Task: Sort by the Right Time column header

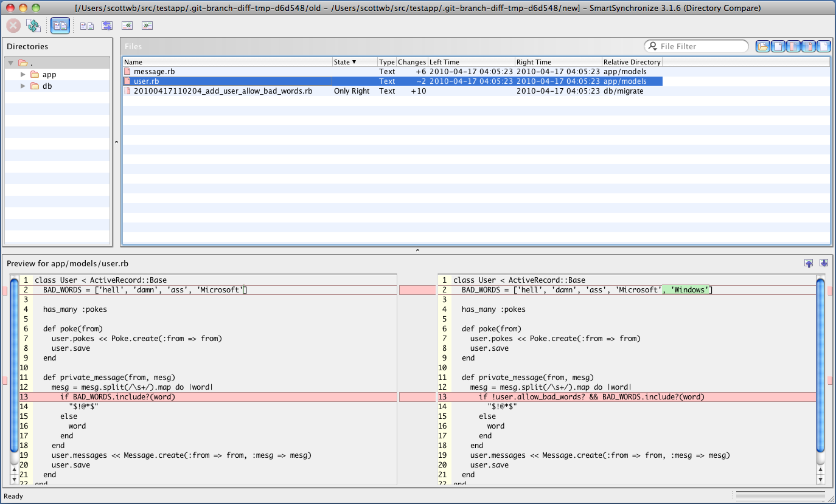Action: pyautogui.click(x=559, y=62)
